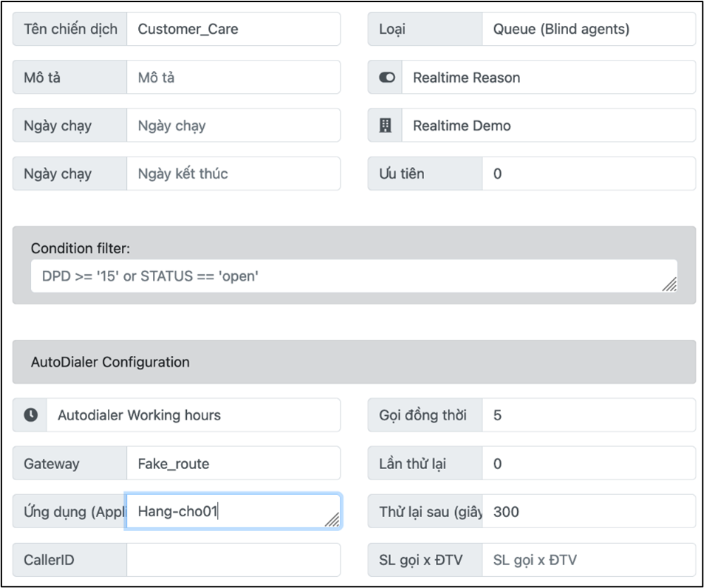The width and height of the screenshot is (704, 588).
Task: Click the Ngày kết thúc end date field
Action: click(233, 174)
